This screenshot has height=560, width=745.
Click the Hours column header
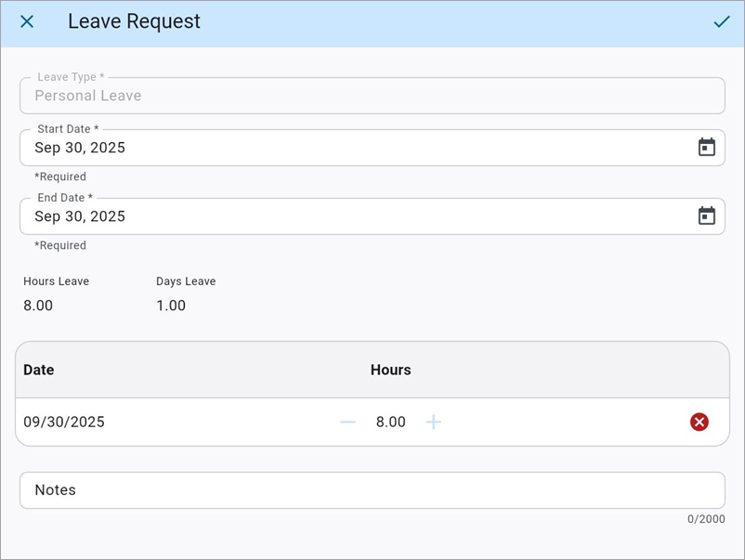pyautogui.click(x=390, y=370)
